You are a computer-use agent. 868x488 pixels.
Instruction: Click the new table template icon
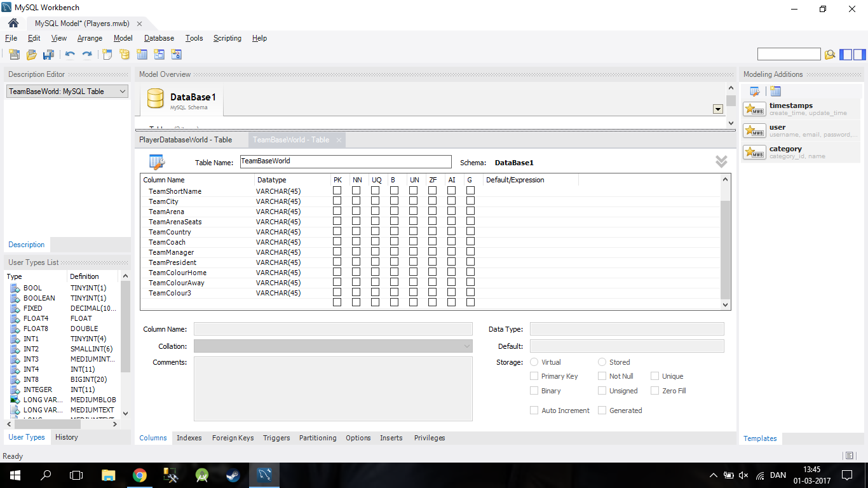(x=775, y=91)
